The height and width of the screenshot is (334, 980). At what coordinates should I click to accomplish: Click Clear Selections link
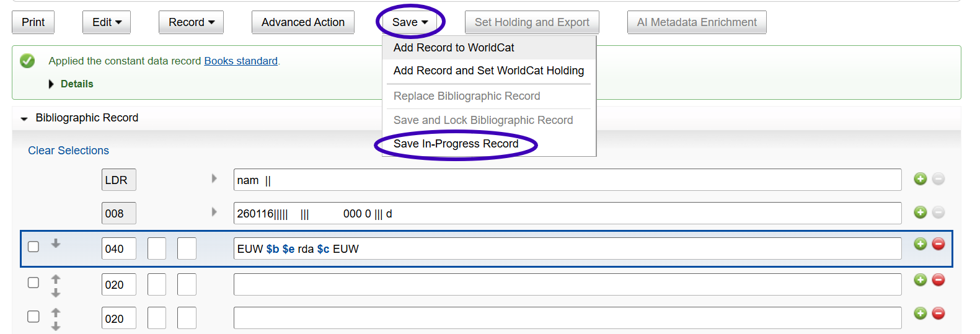click(68, 151)
